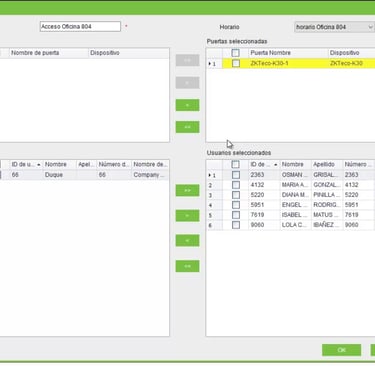The image size is (375, 366).
Task: Click the add-all-users double-arrow button
Action: 187,190
